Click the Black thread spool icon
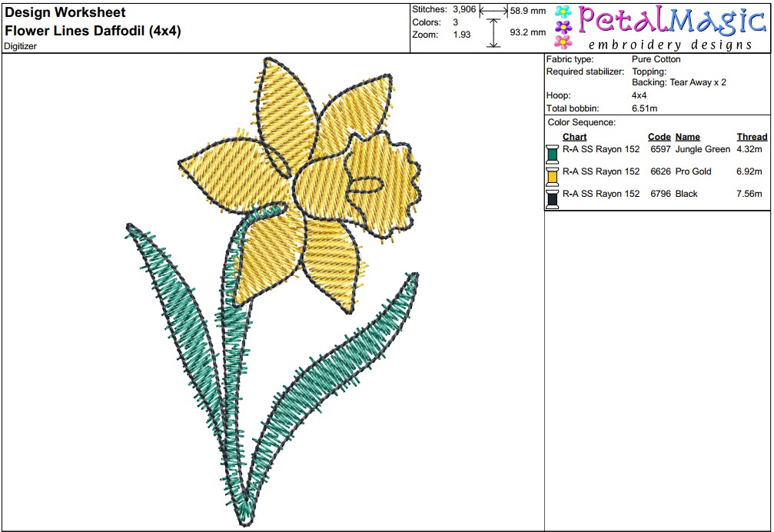 pos(553,198)
